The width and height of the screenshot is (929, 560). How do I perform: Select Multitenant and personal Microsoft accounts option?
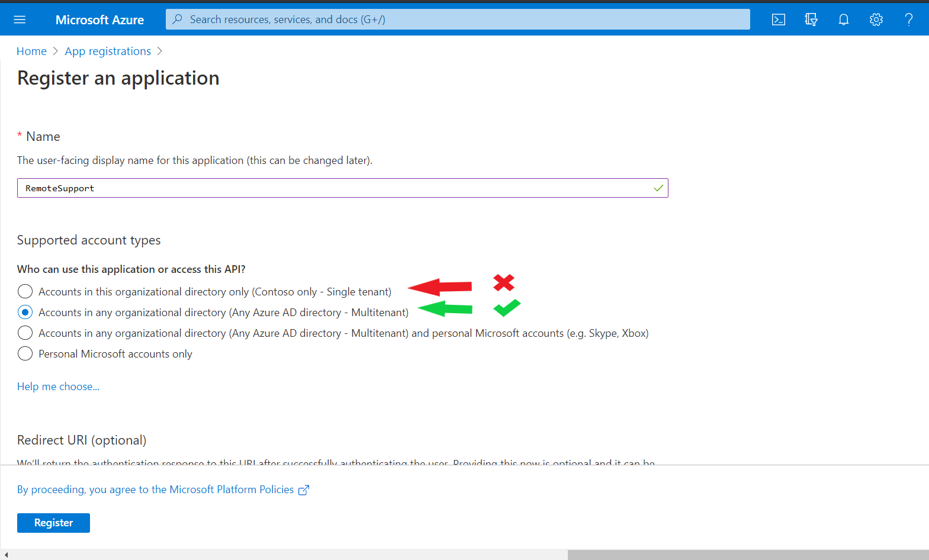coord(25,333)
